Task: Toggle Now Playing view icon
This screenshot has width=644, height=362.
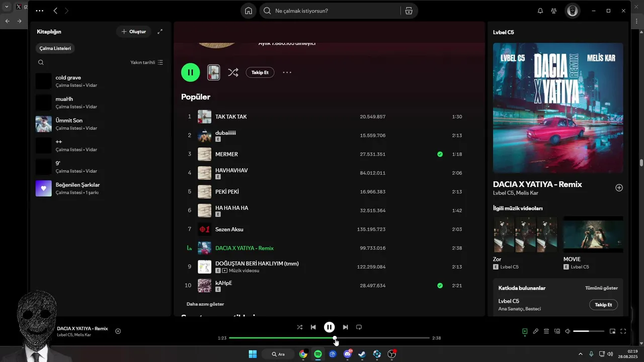Action: (525, 331)
